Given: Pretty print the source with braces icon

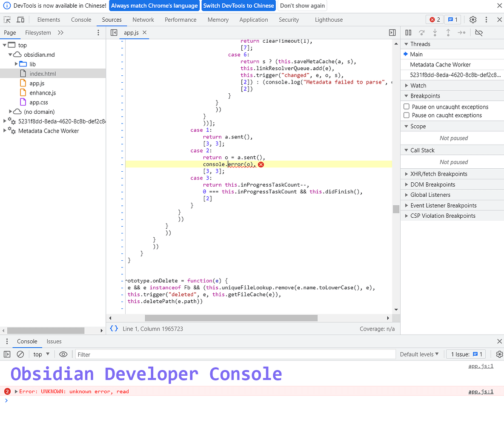Looking at the screenshot, I should tap(114, 328).
